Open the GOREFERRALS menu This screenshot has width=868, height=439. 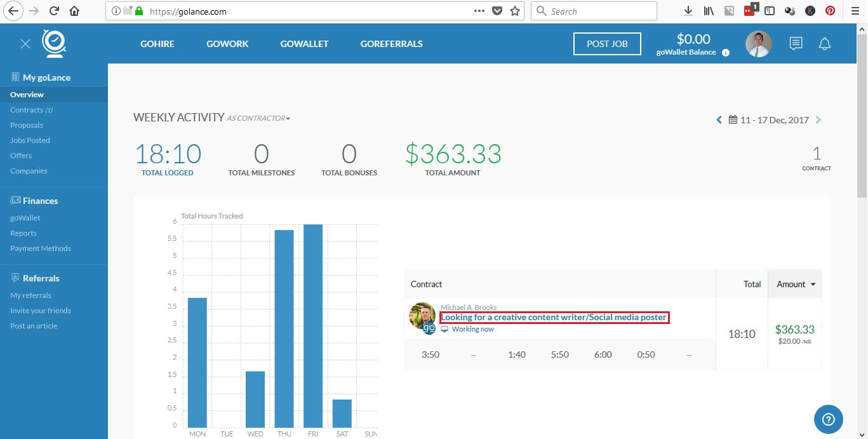[391, 44]
